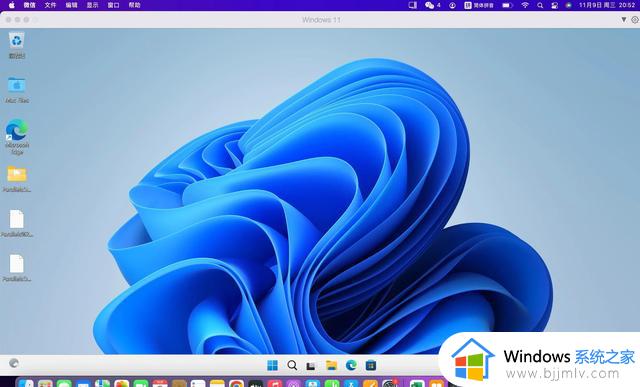Open the Mac Files folder icon
Image resolution: width=640 pixels, height=387 pixels.
(x=17, y=89)
